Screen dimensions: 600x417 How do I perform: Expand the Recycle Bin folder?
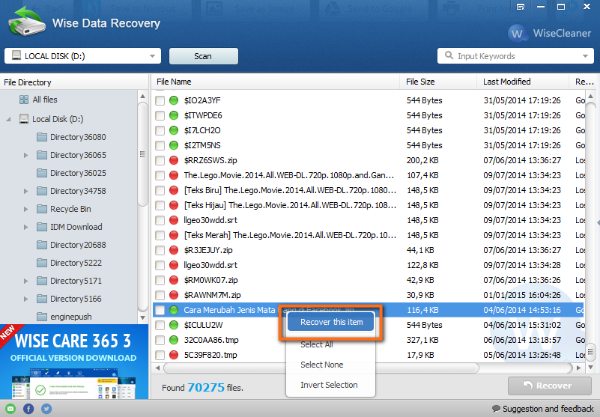pos(26,209)
